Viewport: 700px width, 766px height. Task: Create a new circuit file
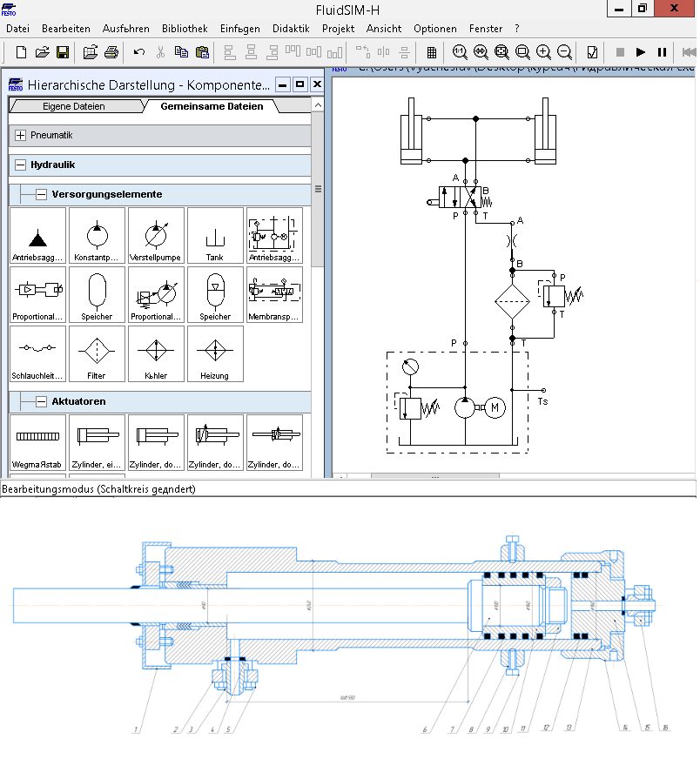coord(21,52)
